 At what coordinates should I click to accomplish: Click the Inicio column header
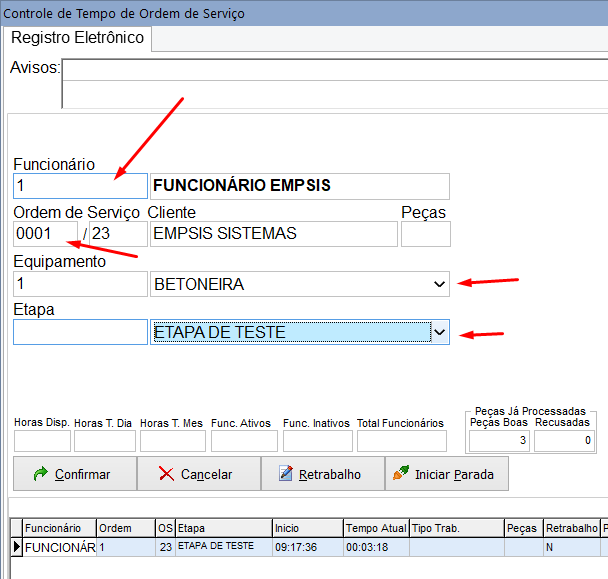point(308,528)
